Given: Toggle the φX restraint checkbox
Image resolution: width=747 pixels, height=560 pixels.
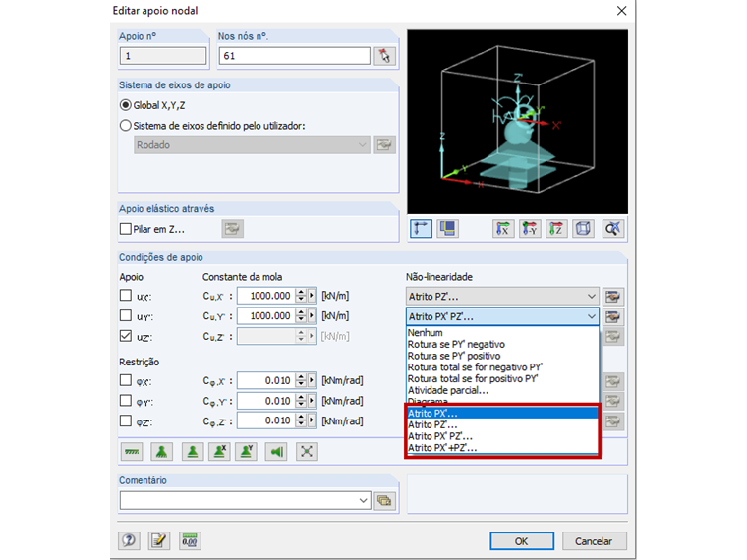Looking at the screenshot, I should tap(125, 380).
